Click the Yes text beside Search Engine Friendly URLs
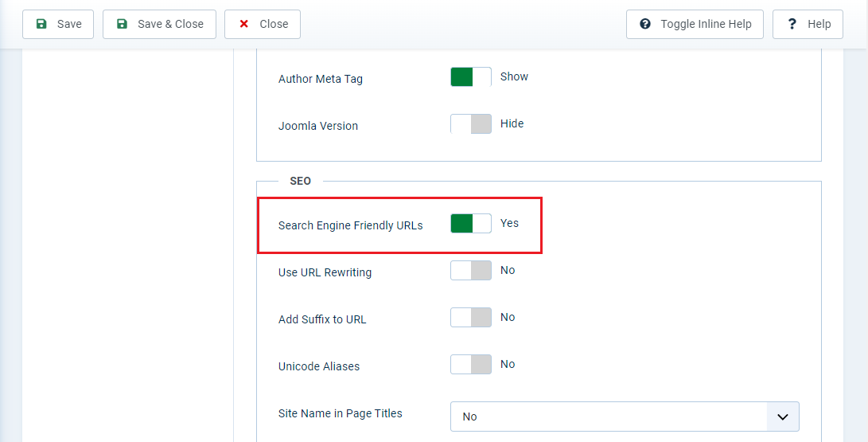Screen dimensions: 868x442 [510, 223]
